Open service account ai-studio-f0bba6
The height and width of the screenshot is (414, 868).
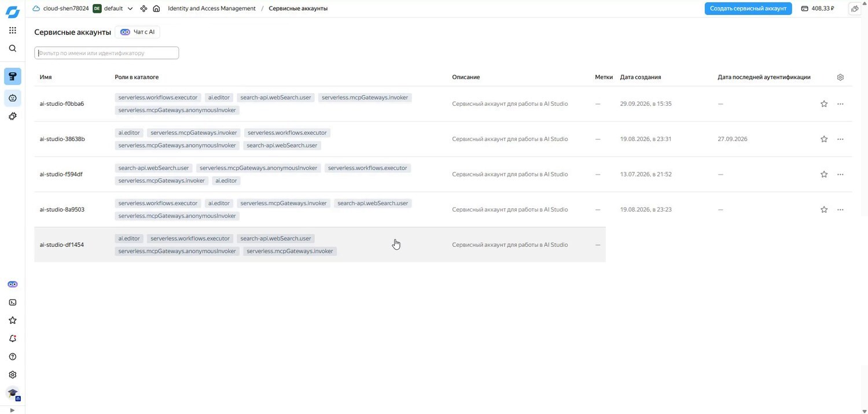pos(62,104)
